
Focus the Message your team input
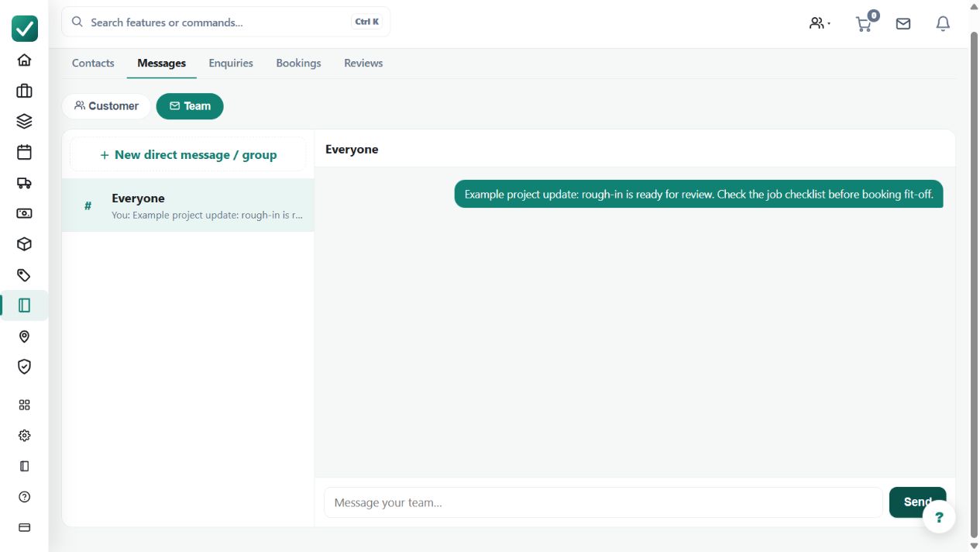coord(603,502)
